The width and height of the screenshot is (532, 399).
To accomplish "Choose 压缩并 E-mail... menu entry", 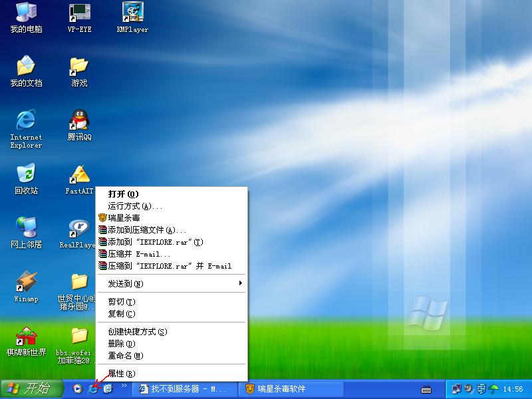I will point(172,254).
